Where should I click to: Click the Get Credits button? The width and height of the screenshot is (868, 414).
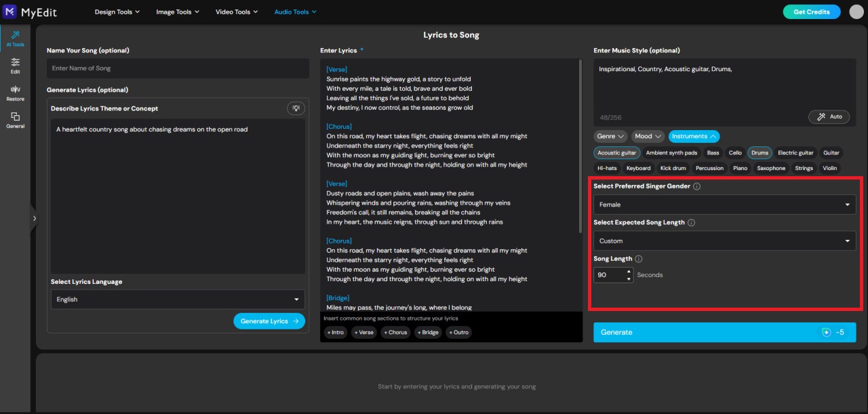point(812,12)
